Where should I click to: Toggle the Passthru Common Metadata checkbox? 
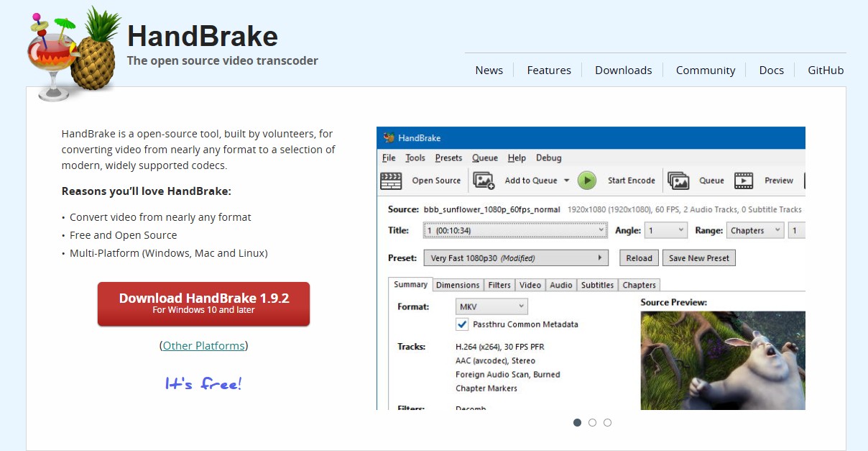pyautogui.click(x=462, y=324)
